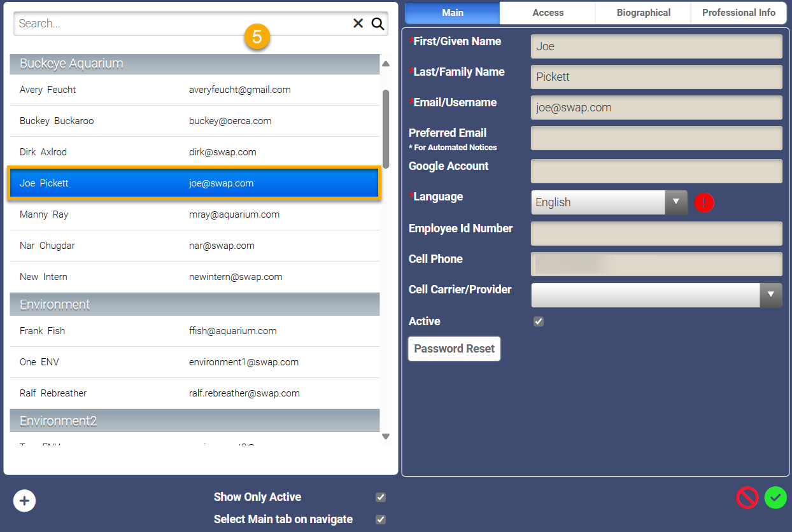Click the red Language warning icon
Screen dimensions: 792x532
point(704,202)
